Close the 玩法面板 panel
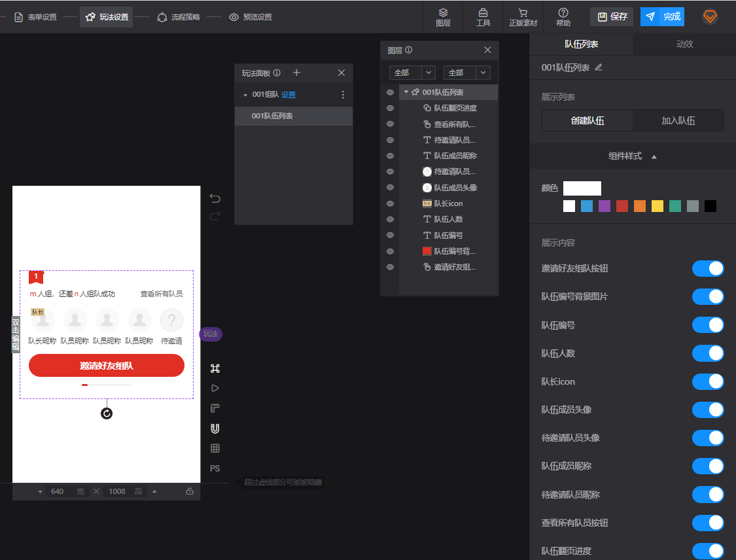 [342, 73]
